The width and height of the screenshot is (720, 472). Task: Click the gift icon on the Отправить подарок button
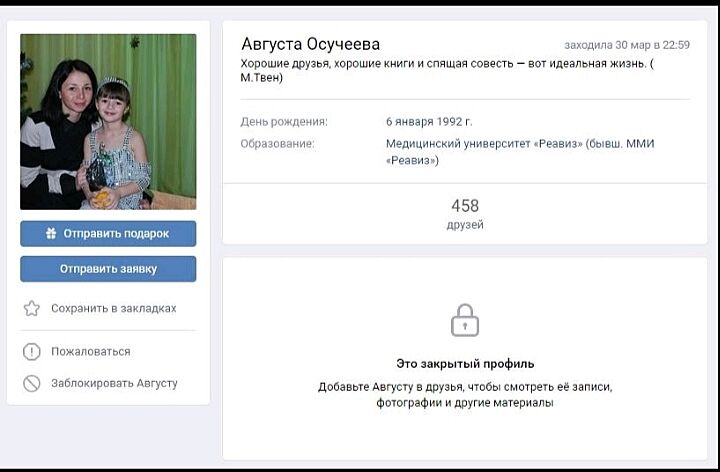pyautogui.click(x=51, y=234)
